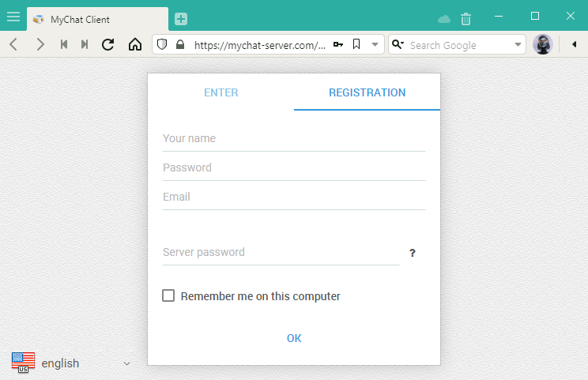The image size is (588, 380).
Task: Open a new tab with plus icon
Action: click(181, 19)
